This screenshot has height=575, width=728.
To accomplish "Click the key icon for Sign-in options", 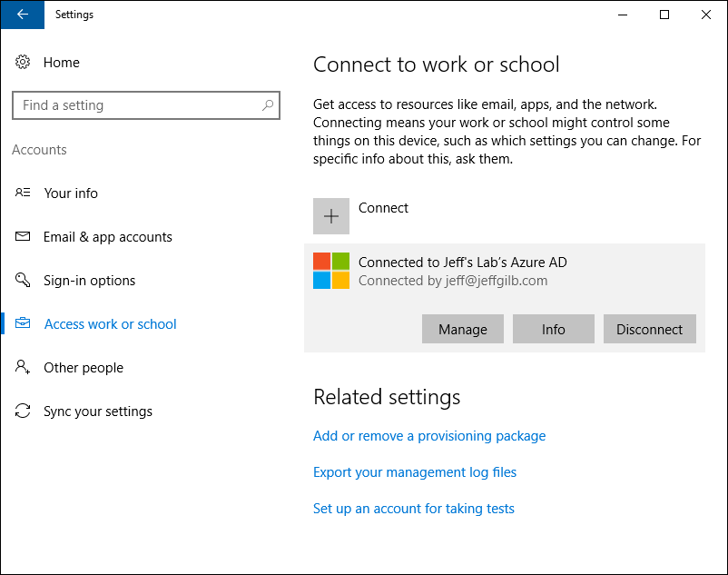I will pyautogui.click(x=23, y=280).
